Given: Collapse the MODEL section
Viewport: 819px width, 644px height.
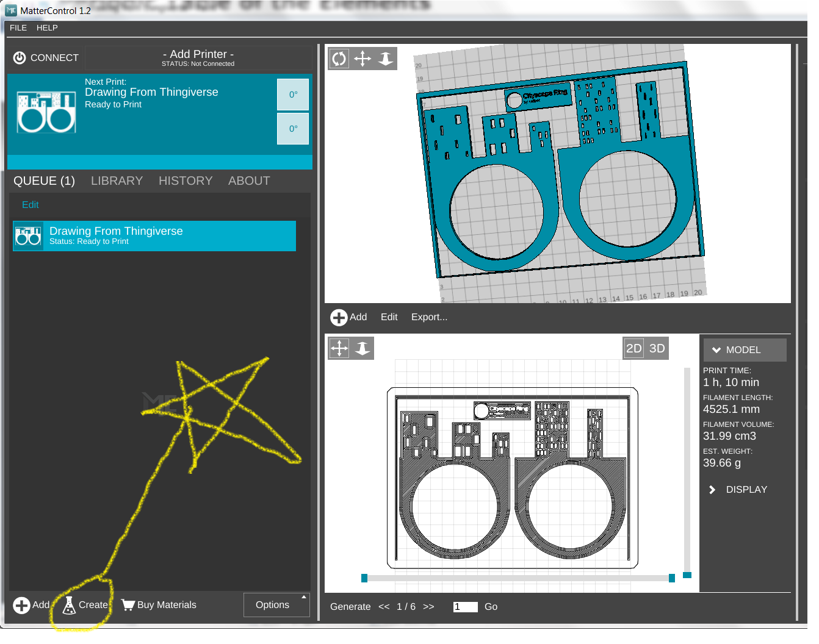Looking at the screenshot, I should (x=745, y=350).
